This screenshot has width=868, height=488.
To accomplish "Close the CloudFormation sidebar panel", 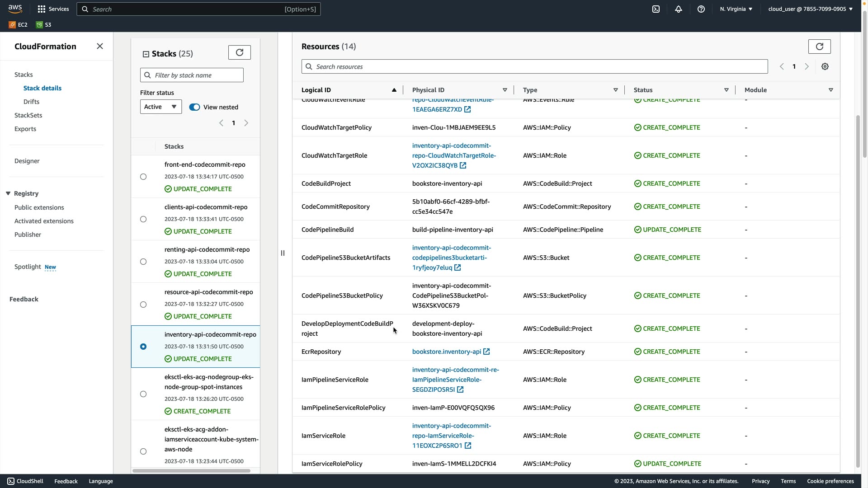I will coord(100,47).
